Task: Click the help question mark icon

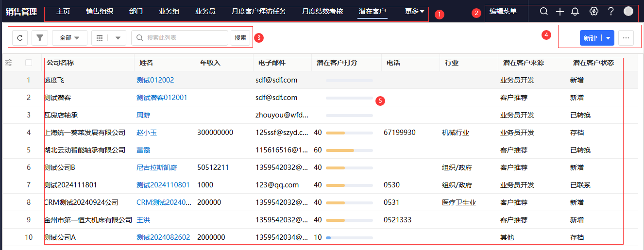Action: pos(611,12)
